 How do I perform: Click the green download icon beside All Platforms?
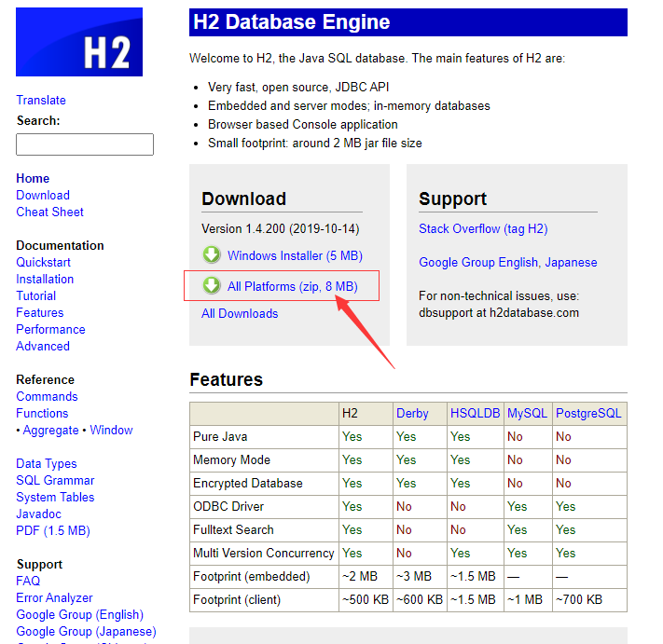point(212,286)
